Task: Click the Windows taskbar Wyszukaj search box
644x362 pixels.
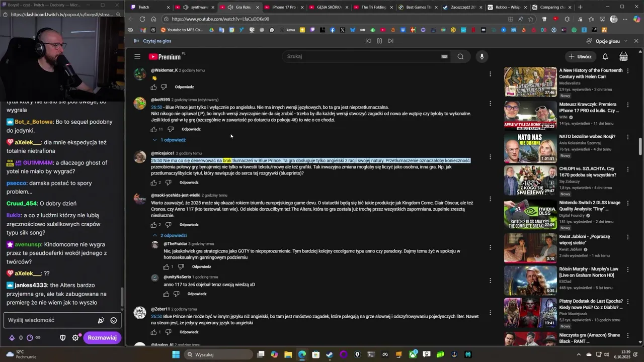Action: (x=217, y=354)
